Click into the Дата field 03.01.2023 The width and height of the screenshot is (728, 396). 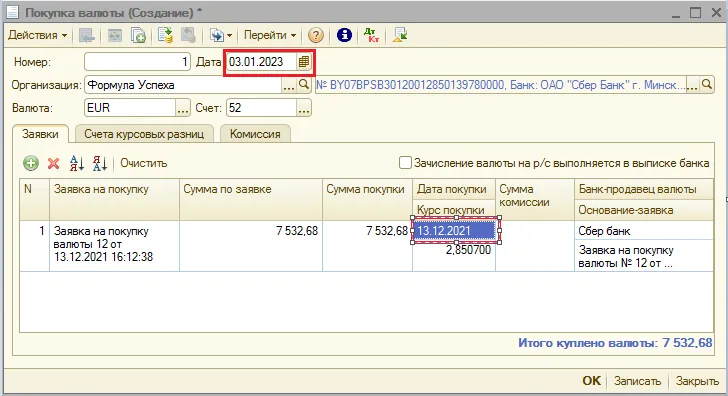pyautogui.click(x=261, y=62)
